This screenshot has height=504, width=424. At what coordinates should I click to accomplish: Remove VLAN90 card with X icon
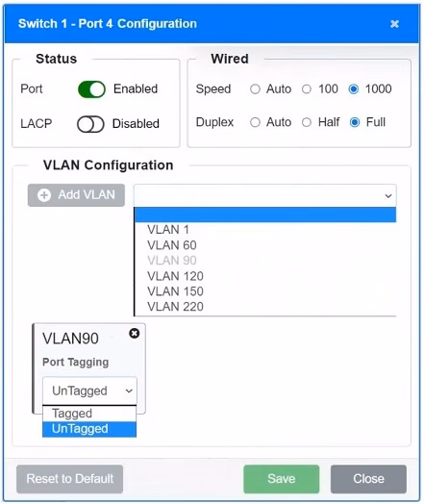[x=135, y=334]
